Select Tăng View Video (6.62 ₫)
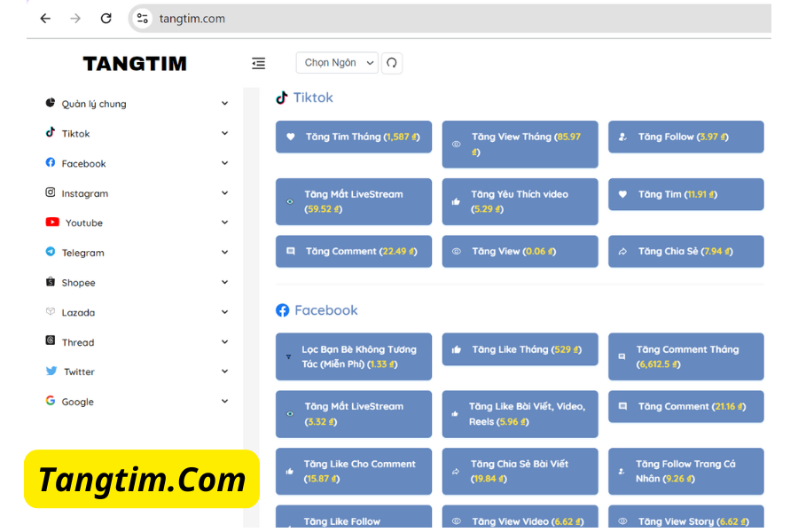This screenshot has width=798, height=532. [x=520, y=517]
